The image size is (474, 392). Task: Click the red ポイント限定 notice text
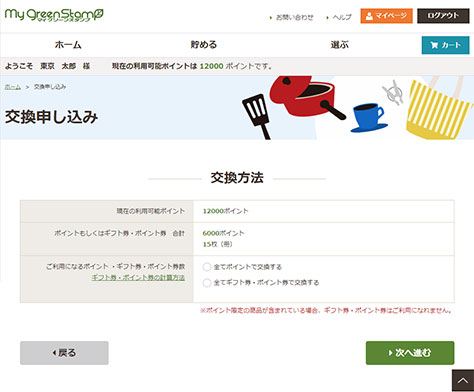point(326,310)
